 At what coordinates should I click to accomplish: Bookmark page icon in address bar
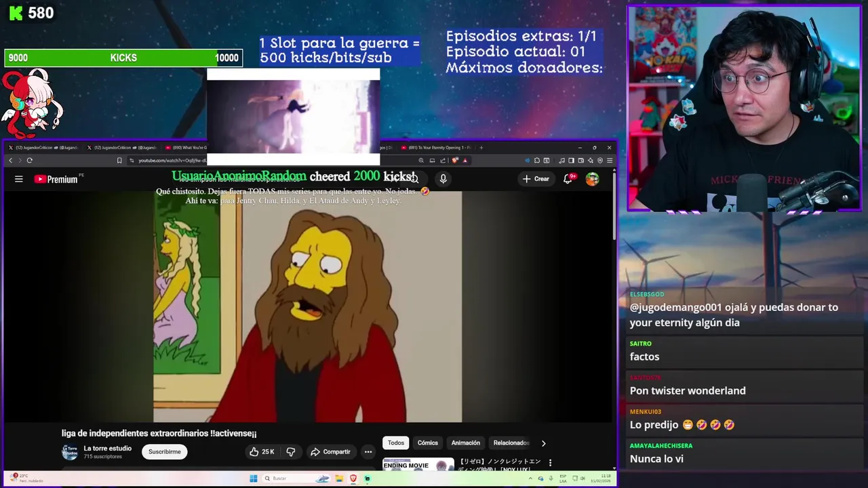[x=119, y=161]
